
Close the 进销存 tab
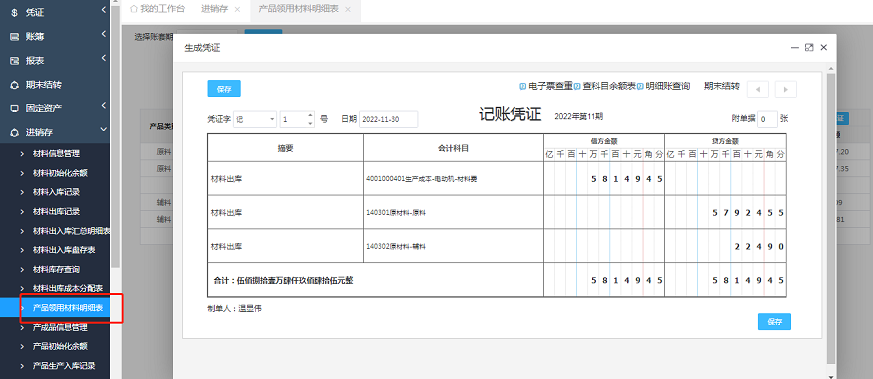click(x=238, y=9)
